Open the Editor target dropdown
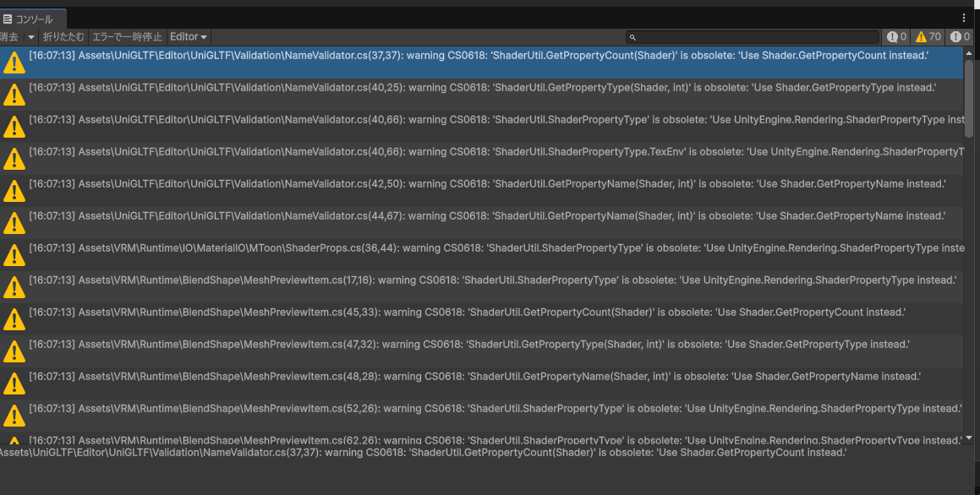This screenshot has height=495, width=980. 189,37
